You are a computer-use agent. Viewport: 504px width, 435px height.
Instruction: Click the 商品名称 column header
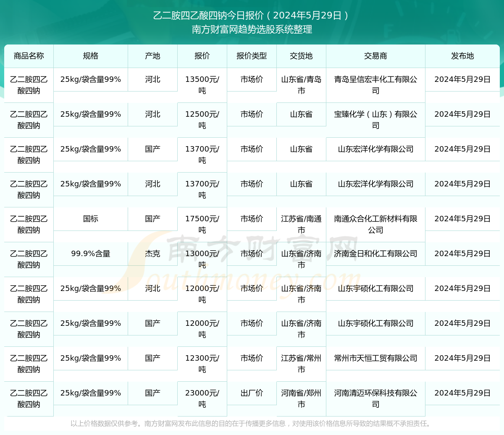pos(29,56)
